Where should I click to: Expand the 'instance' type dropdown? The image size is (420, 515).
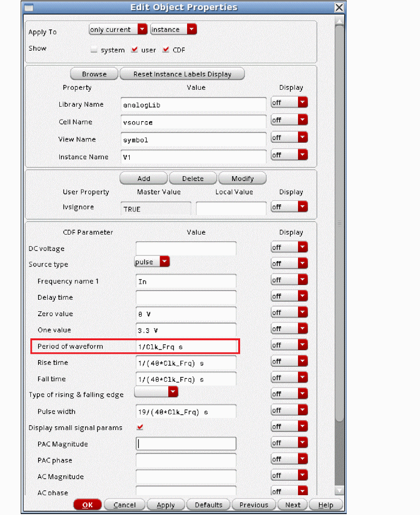coord(174,29)
